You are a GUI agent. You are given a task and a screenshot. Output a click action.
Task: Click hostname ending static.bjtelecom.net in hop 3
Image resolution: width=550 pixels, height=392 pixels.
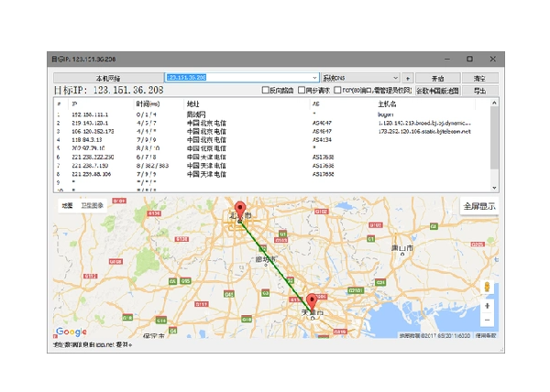click(x=424, y=131)
